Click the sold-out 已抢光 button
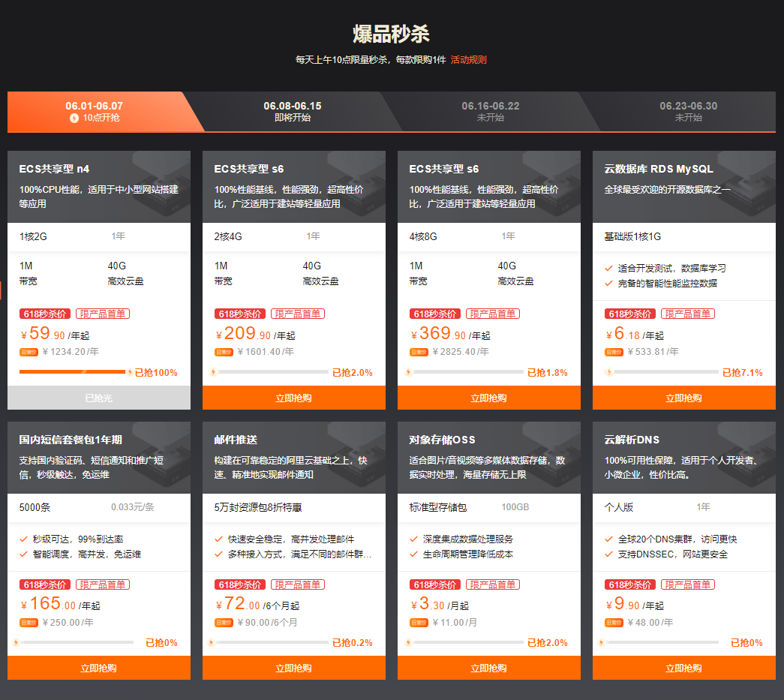Image resolution: width=784 pixels, height=700 pixels. tap(99, 398)
